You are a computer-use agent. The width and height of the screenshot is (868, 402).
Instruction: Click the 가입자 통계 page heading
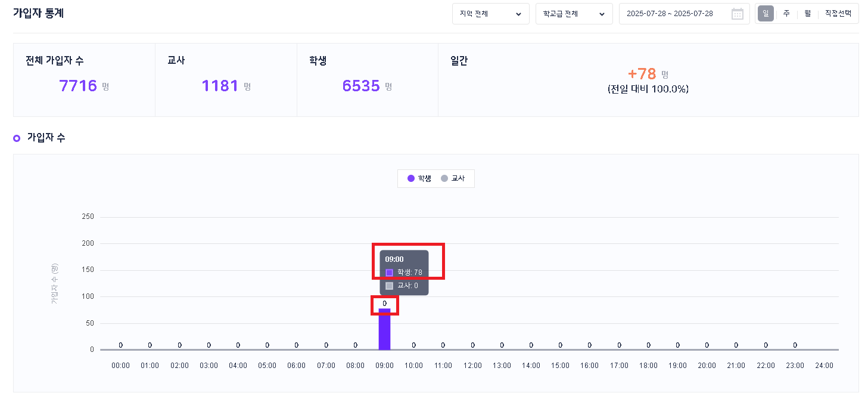(38, 13)
